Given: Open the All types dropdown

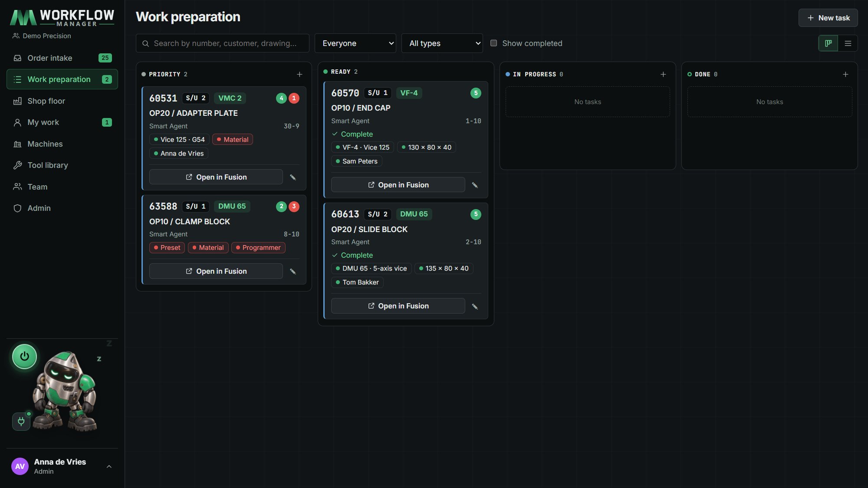Looking at the screenshot, I should click(x=442, y=43).
